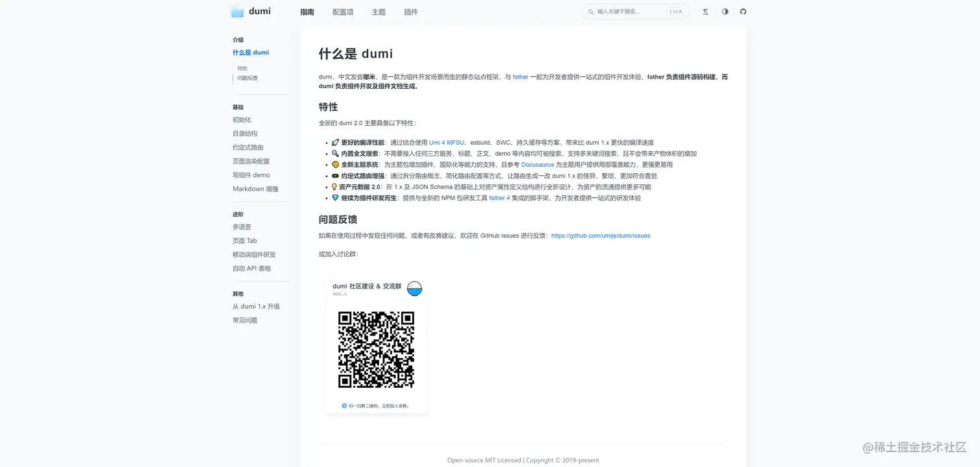980x467 pixels.
Task: Follow the father 4 link
Action: [499, 198]
